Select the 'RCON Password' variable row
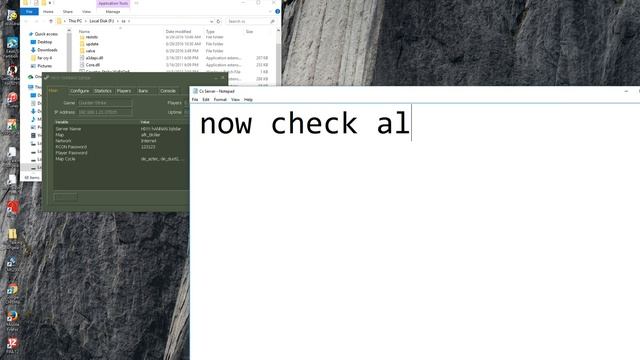Image resolution: width=640 pixels, height=360 pixels. pos(121,147)
